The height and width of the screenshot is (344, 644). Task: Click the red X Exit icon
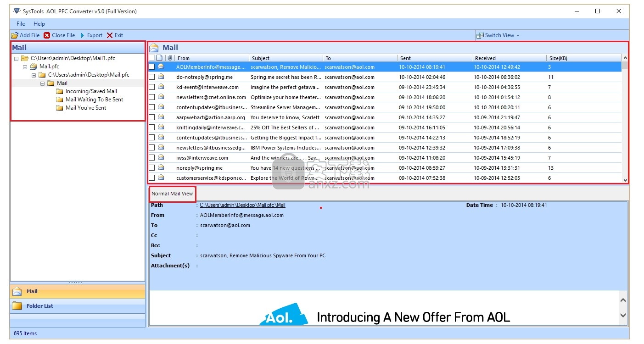tap(110, 35)
